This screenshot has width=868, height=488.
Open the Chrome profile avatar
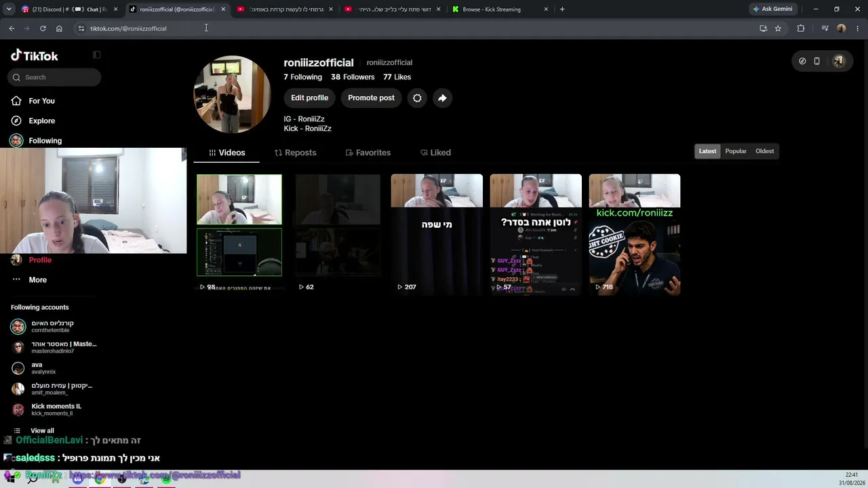pyautogui.click(x=842, y=28)
